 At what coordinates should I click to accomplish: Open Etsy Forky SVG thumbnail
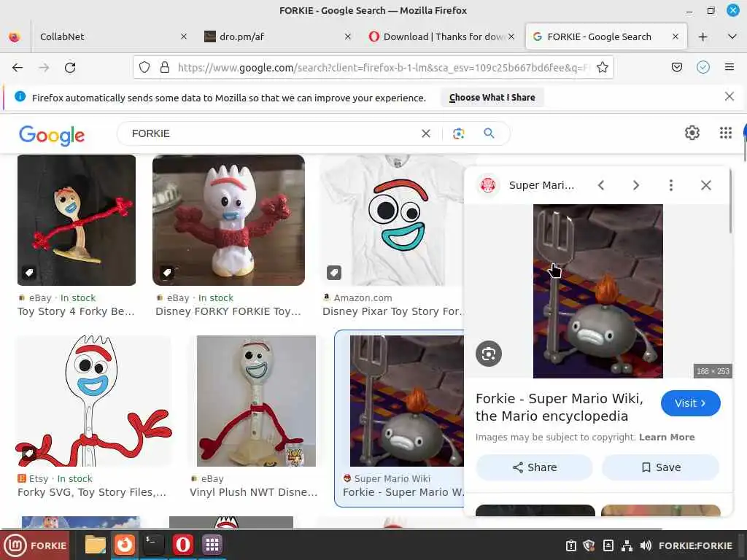pyautogui.click(x=93, y=401)
